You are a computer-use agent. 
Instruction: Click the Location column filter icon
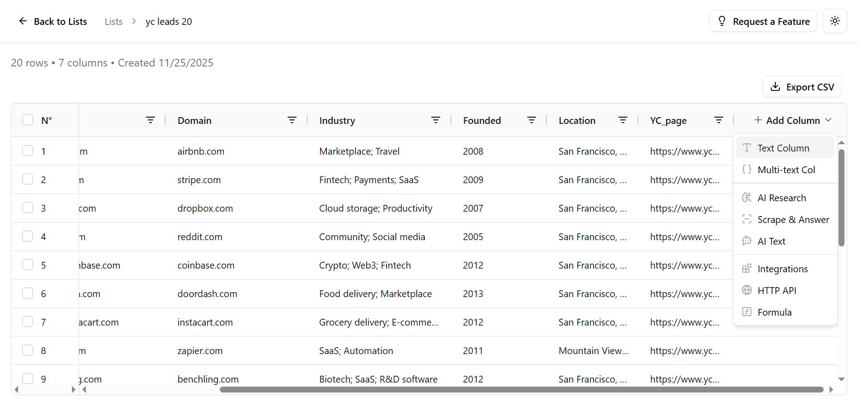coord(623,120)
